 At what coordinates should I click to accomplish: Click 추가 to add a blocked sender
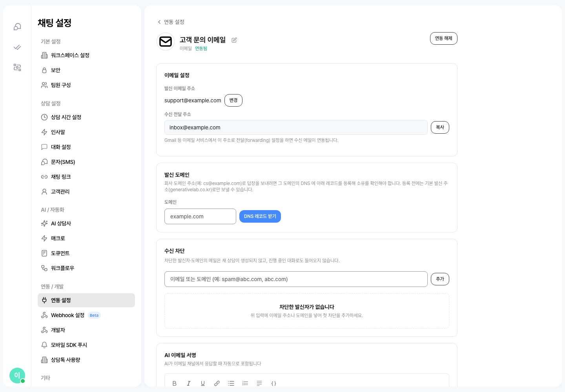pyautogui.click(x=440, y=279)
